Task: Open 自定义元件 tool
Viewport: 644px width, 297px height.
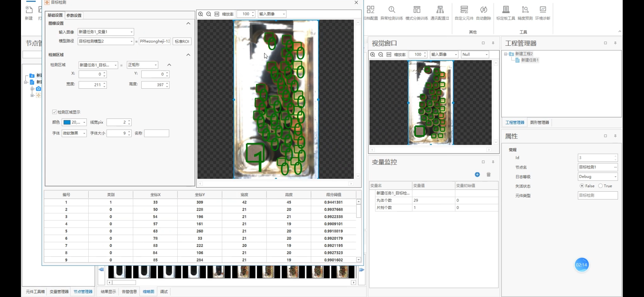Action: (x=464, y=13)
